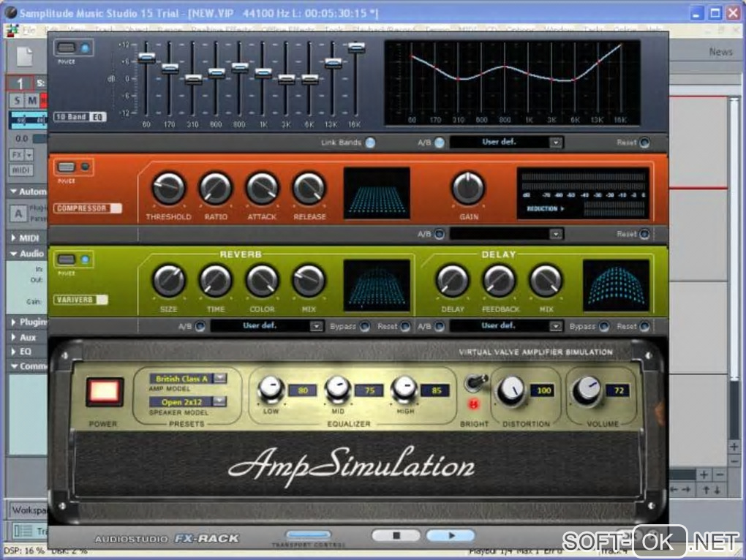Reset the Compressor settings
The image size is (746, 560).
click(644, 234)
